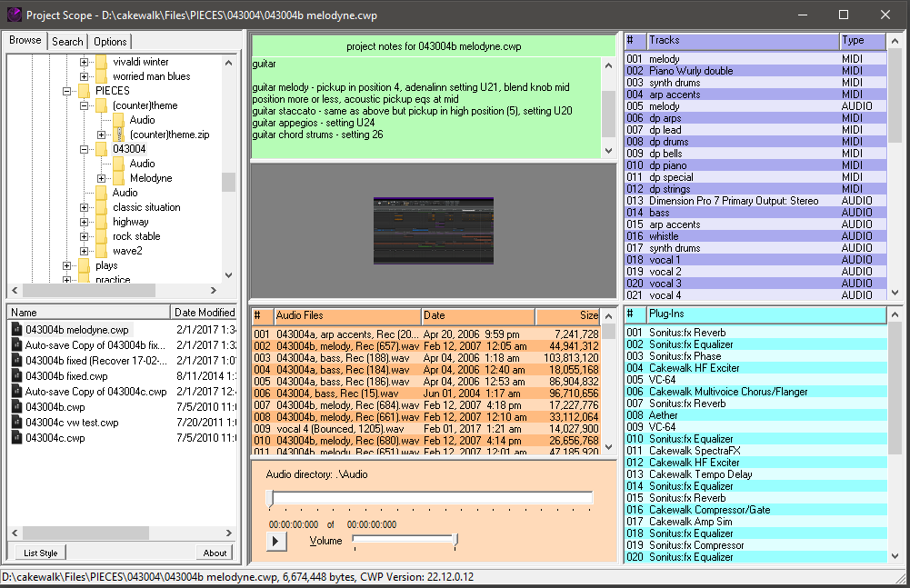Select track 013 Dimension Pro 7 Primary Output
The height and width of the screenshot is (588, 910).
[755, 201]
